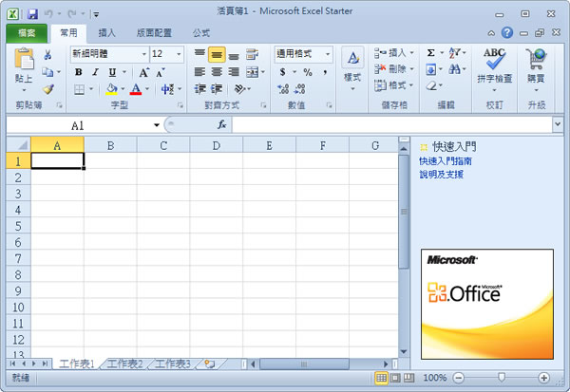The height and width of the screenshot is (392, 570).
Task: Expand Format cells dropdown
Action: (x=411, y=85)
